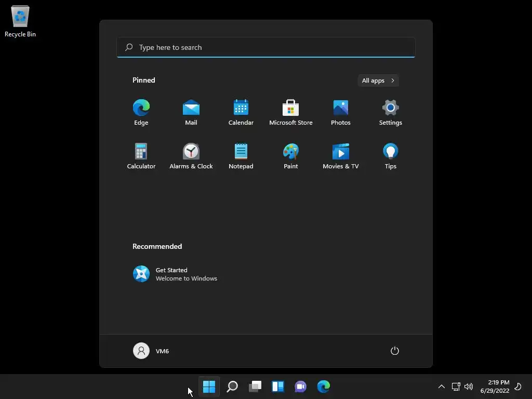532x399 pixels.
Task: Open Movies & TV
Action: click(x=341, y=156)
